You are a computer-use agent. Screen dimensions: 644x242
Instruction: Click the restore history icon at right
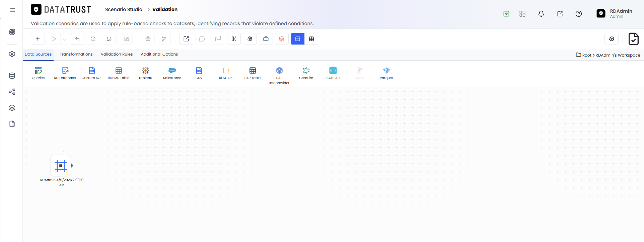(612, 39)
